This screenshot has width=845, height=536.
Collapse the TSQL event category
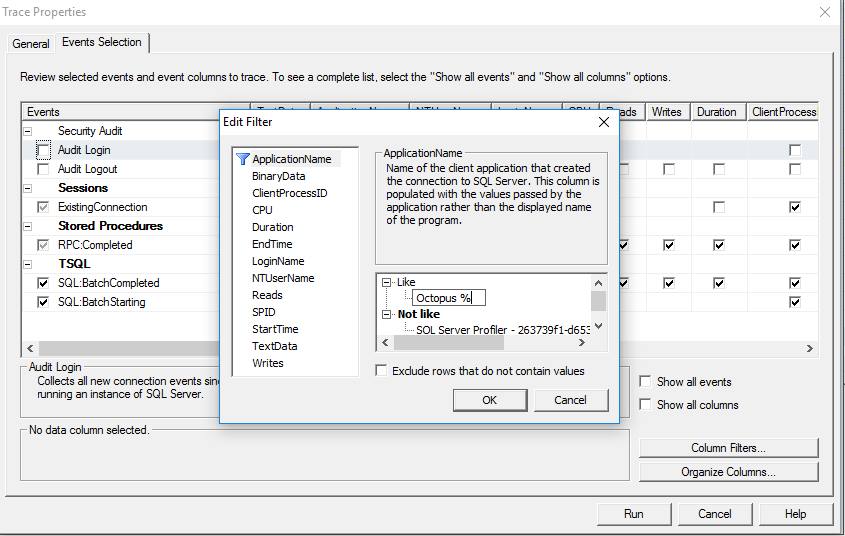coord(27,264)
